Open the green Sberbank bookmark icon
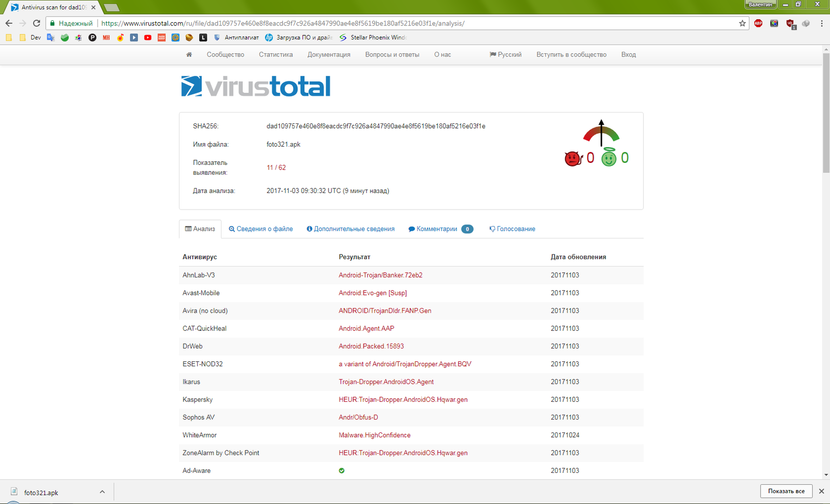Viewport: 830px width, 504px height. click(x=65, y=37)
